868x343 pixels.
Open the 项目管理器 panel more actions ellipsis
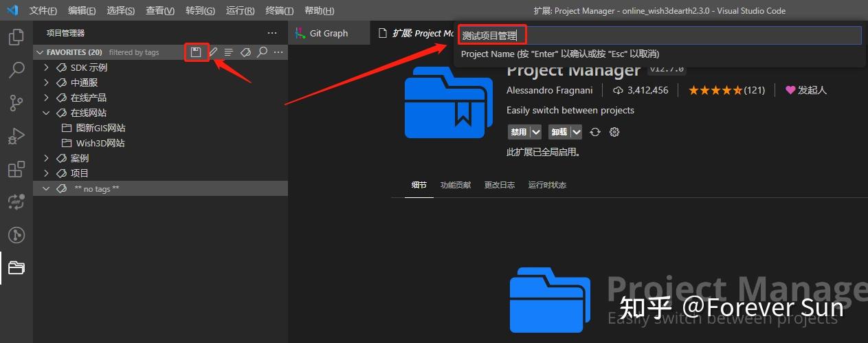[272, 33]
